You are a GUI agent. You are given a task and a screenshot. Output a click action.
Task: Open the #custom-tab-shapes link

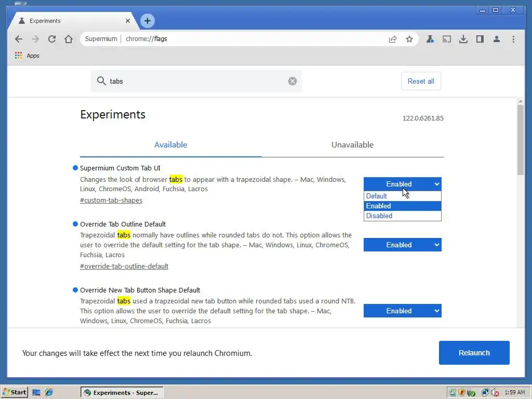111,200
